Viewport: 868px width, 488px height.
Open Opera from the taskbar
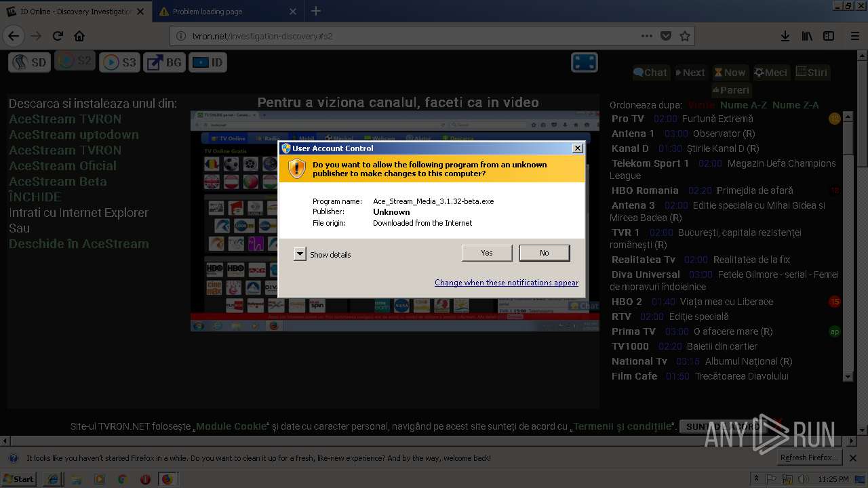tap(145, 479)
